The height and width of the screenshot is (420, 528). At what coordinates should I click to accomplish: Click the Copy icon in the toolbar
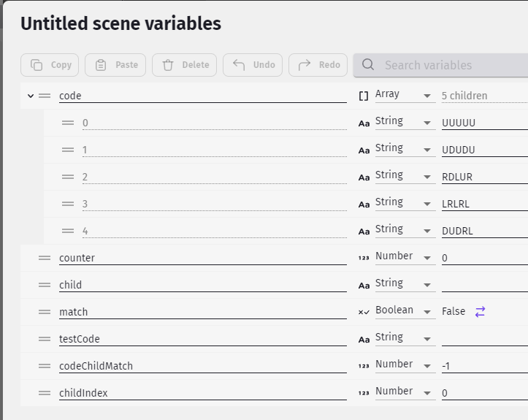(37, 65)
